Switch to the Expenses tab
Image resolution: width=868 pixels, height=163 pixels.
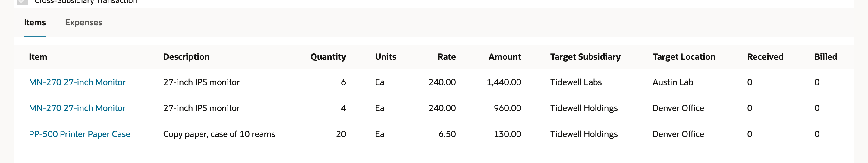pos(83,22)
